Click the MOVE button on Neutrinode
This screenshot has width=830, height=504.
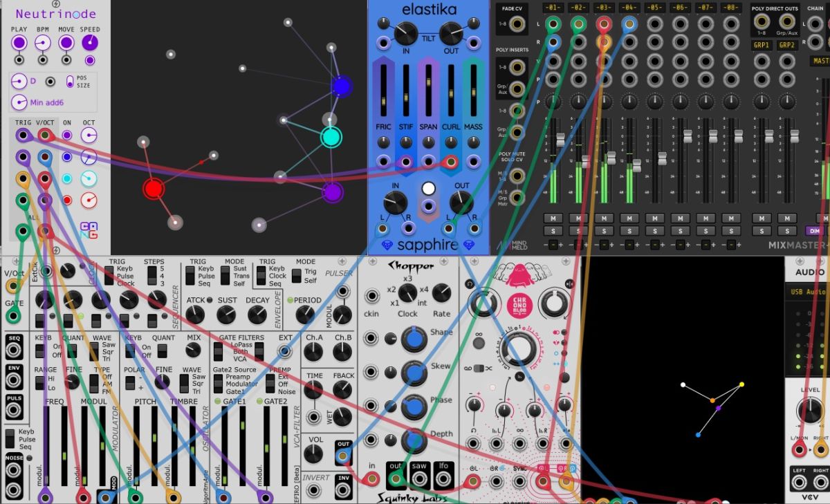[66, 43]
